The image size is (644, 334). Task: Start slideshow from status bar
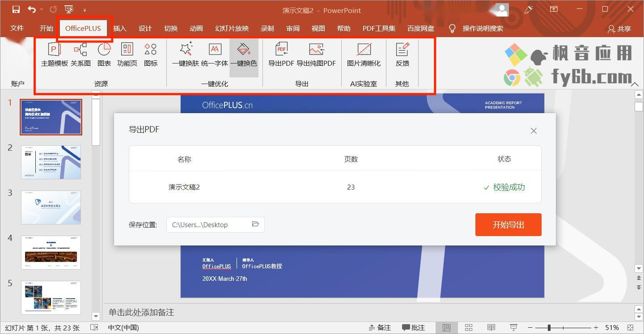coord(513,328)
